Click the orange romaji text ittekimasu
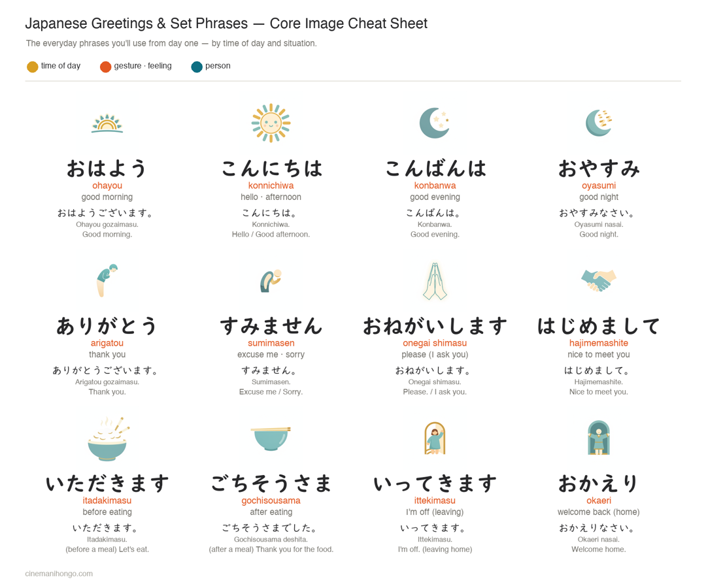The height and width of the screenshot is (588, 706). point(435,500)
